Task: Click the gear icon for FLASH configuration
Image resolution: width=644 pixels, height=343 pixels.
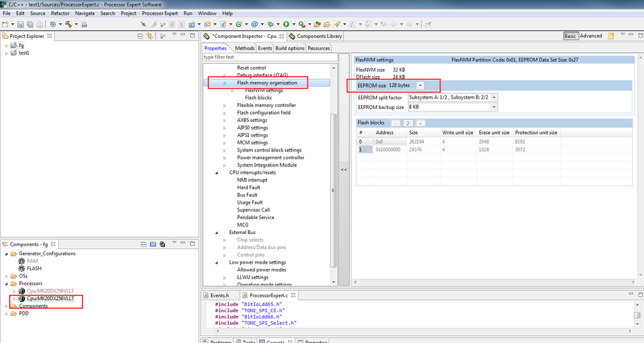Action: tap(21, 268)
